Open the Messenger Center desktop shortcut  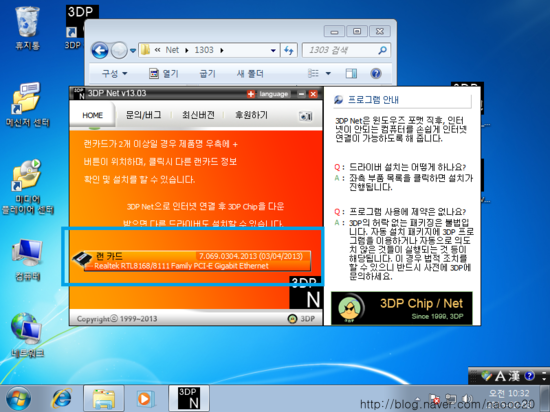click(27, 104)
